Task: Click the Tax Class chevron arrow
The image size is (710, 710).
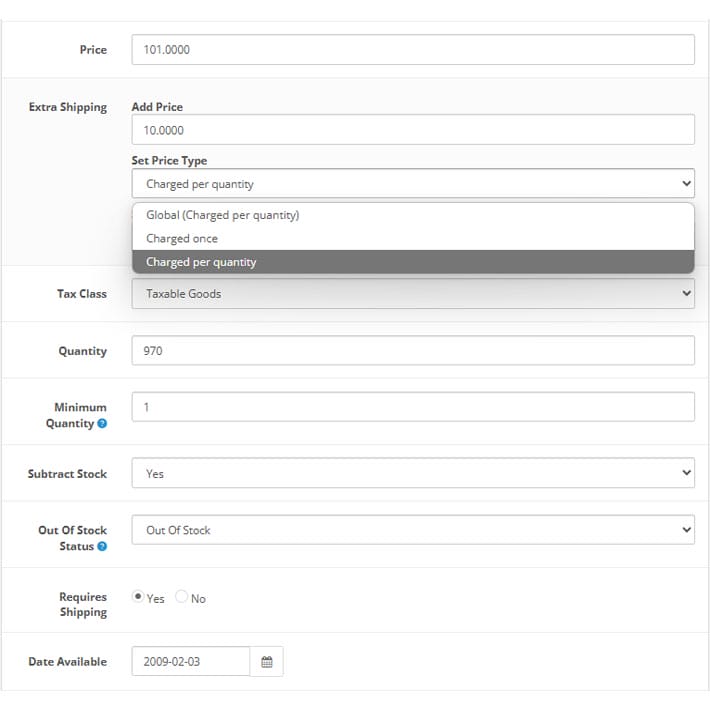Action: click(x=686, y=293)
